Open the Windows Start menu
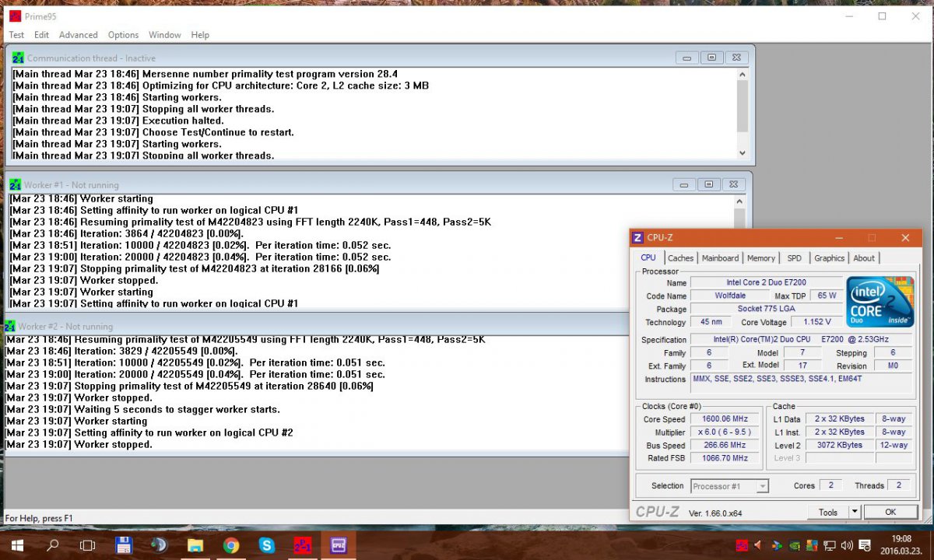 tap(16, 545)
